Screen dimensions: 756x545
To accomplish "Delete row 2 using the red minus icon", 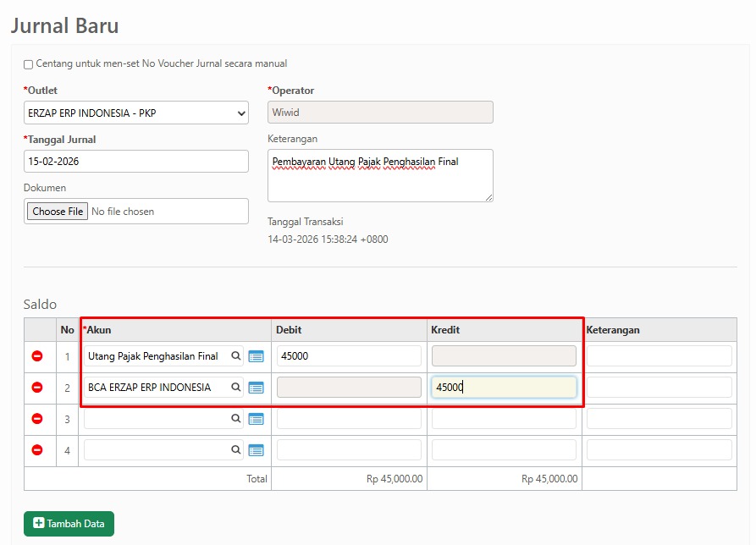I will 37,388.
